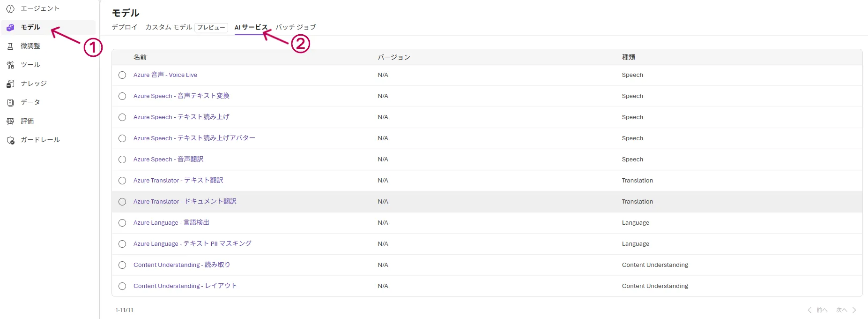Open the Azure 音声 - Voice Live link
Screen dimensions: 868x319
tap(165, 75)
